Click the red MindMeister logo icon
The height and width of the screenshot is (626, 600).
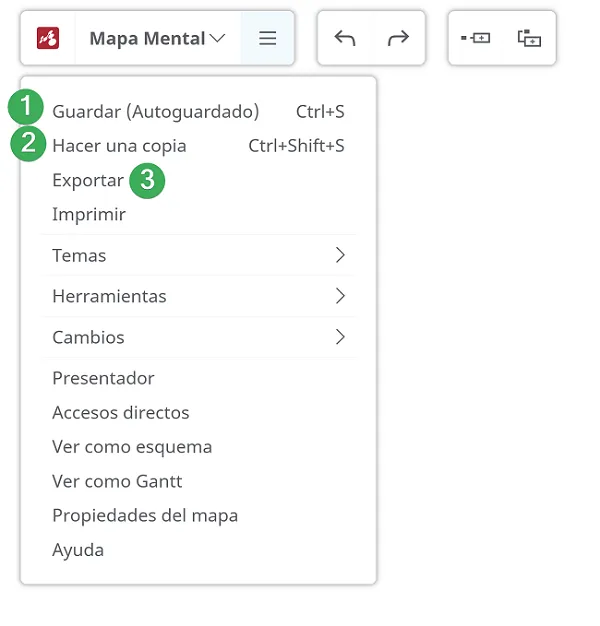(48, 38)
